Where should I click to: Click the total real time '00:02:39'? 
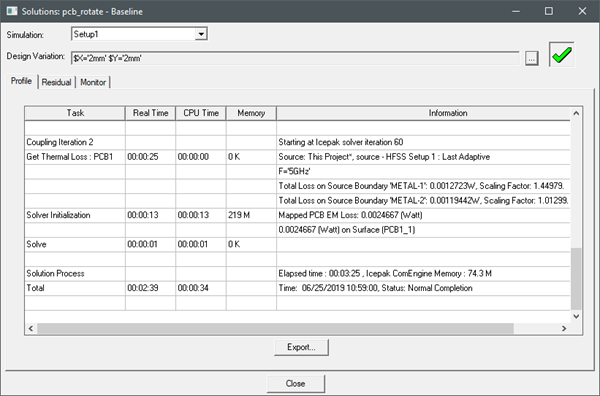click(143, 288)
